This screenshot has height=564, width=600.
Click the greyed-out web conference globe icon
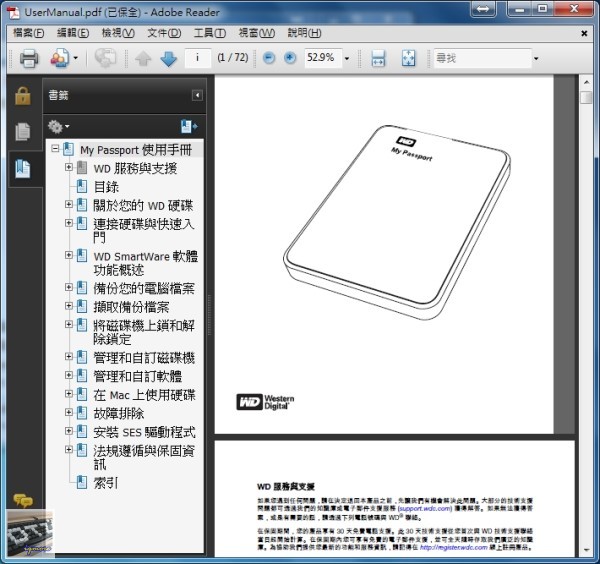(x=105, y=58)
